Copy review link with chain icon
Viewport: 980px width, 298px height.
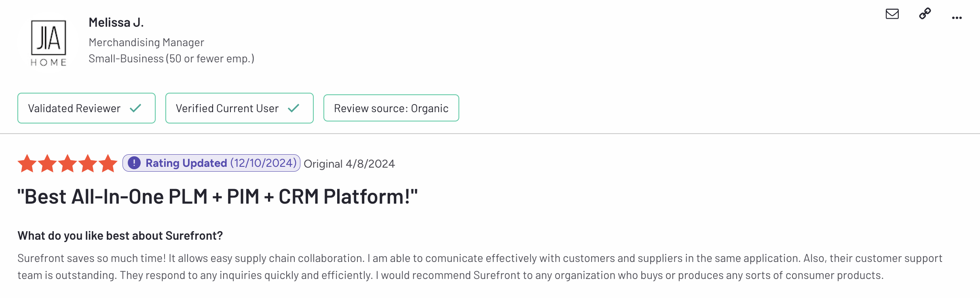pyautogui.click(x=925, y=14)
